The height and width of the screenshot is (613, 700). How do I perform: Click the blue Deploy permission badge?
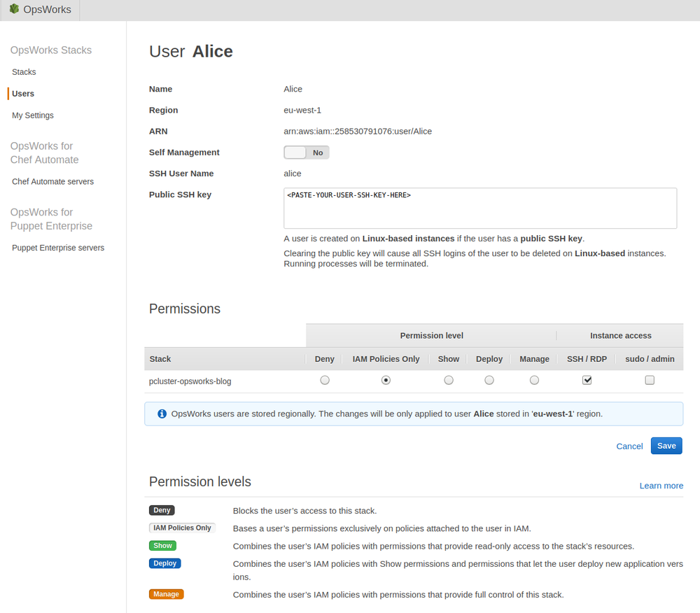[164, 563]
